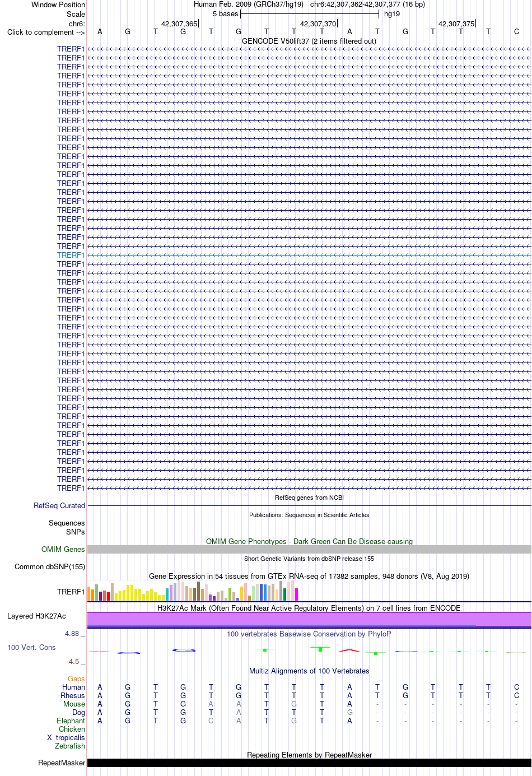The width and height of the screenshot is (532, 776).
Task: Click the red peak in PhyloP track
Action: (x=349, y=650)
